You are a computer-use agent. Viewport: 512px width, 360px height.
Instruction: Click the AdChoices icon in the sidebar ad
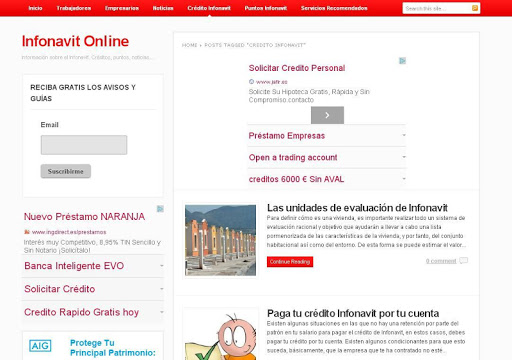(160, 209)
